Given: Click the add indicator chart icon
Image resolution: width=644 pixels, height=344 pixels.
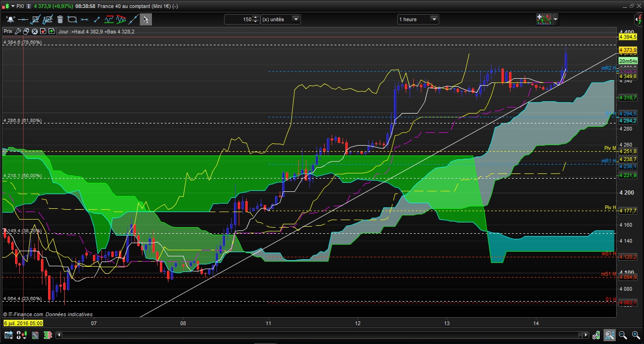Looking at the screenshot, I should (x=544, y=19).
